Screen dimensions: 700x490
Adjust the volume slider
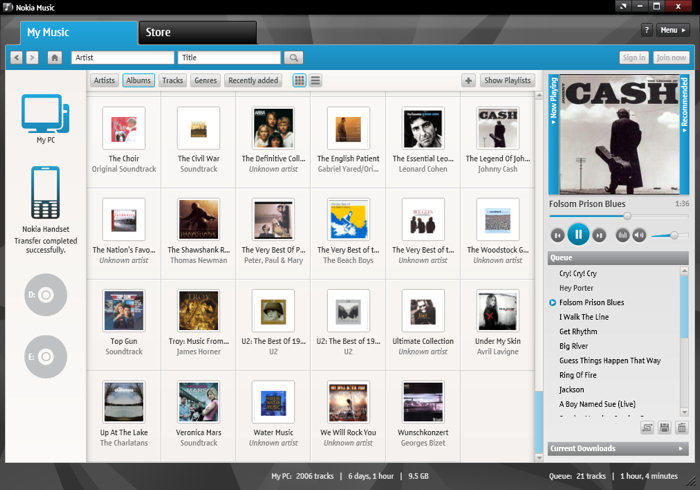point(670,235)
